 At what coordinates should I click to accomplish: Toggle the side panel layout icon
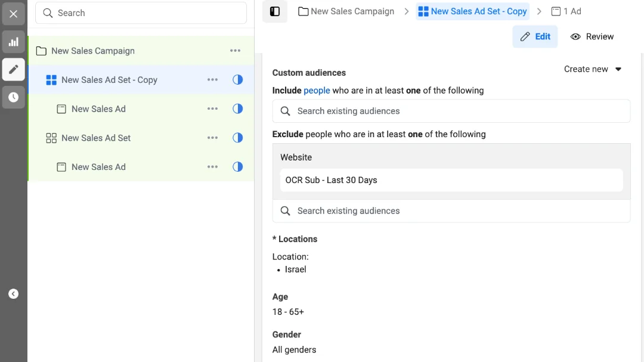pyautogui.click(x=275, y=11)
